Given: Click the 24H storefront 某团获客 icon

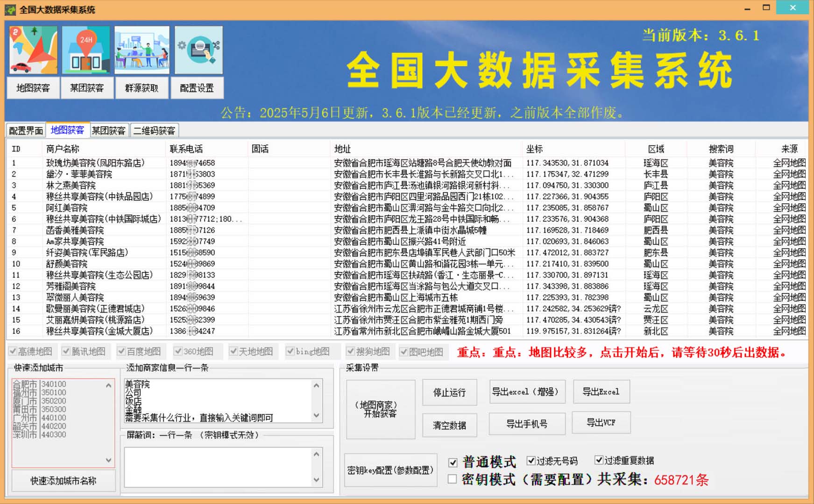Looking at the screenshot, I should (86, 49).
